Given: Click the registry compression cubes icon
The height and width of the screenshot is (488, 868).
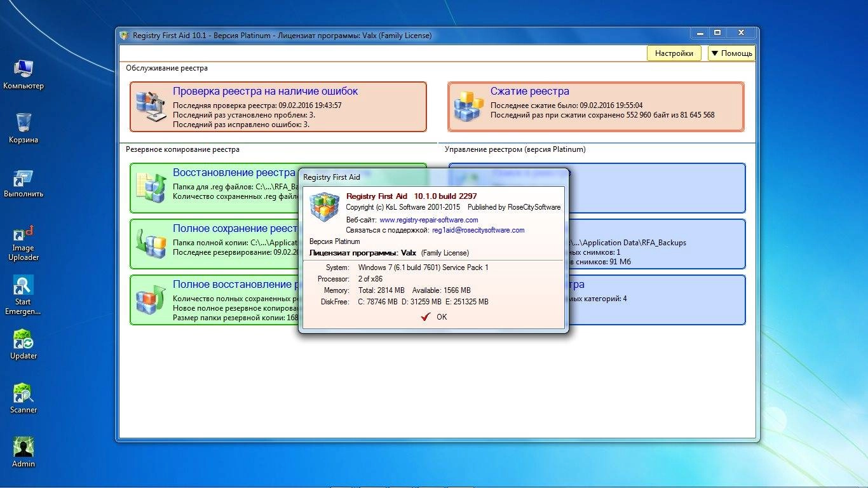Looking at the screenshot, I should point(468,107).
